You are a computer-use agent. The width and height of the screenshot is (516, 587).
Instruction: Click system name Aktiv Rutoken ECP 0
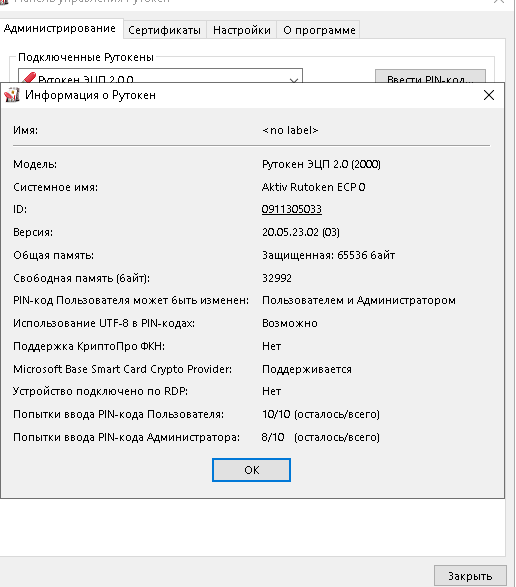click(x=313, y=187)
